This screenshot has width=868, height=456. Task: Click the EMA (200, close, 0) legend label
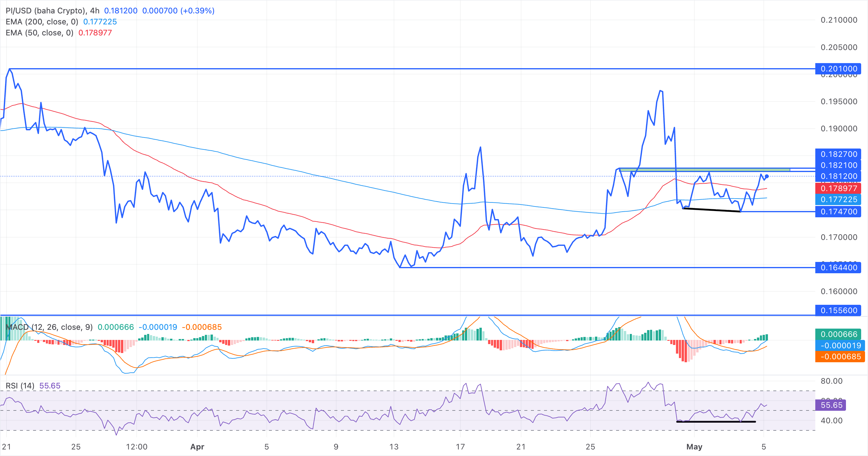pos(42,22)
